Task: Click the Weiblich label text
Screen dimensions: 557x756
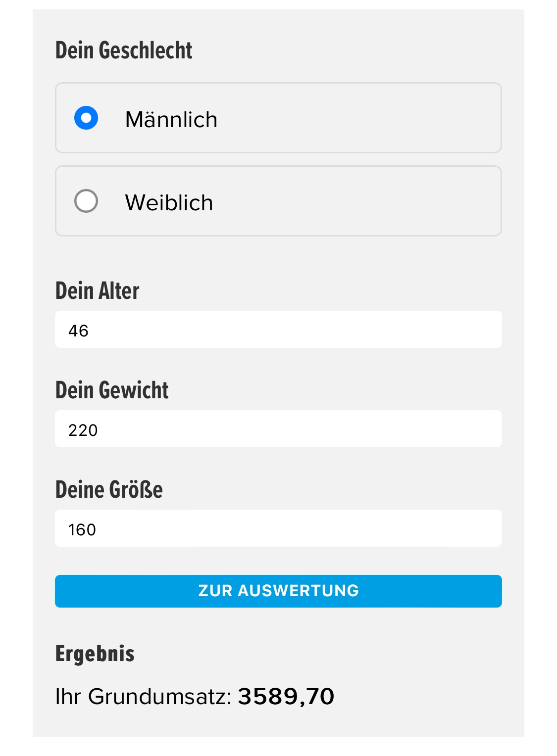Action: (169, 203)
